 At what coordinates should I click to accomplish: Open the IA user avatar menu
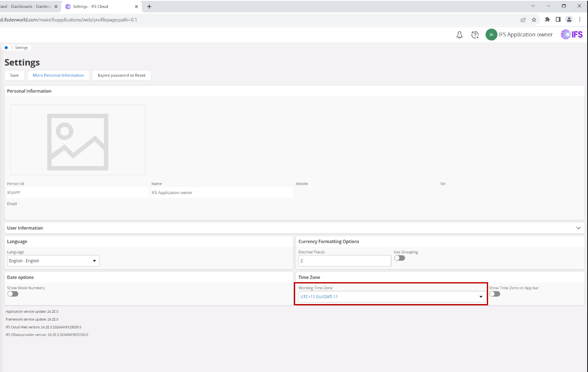pos(491,35)
